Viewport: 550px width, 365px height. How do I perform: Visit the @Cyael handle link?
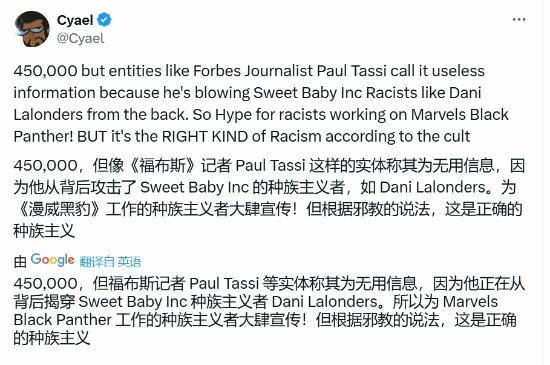81,38
